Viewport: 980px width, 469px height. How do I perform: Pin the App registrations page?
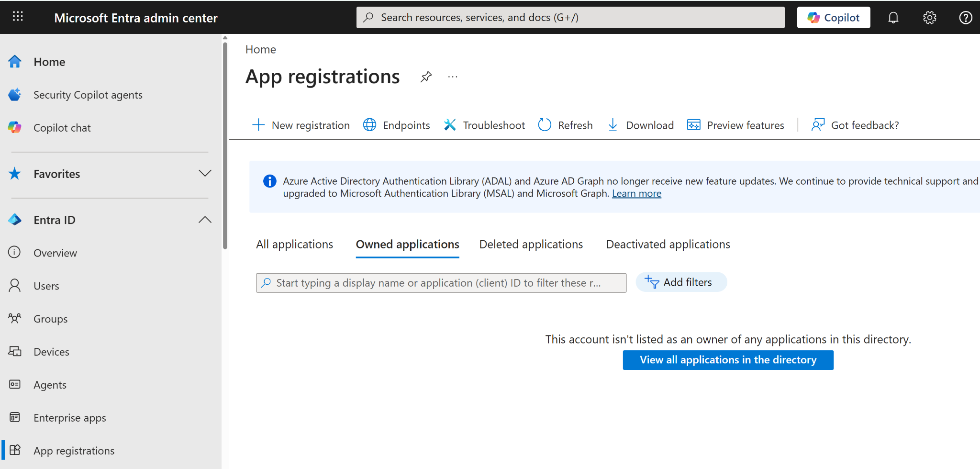coord(426,77)
